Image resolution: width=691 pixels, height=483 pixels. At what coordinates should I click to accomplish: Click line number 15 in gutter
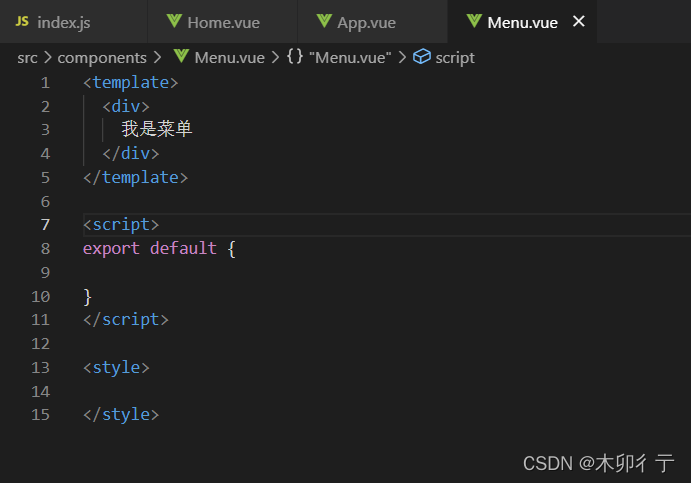pyautogui.click(x=41, y=414)
